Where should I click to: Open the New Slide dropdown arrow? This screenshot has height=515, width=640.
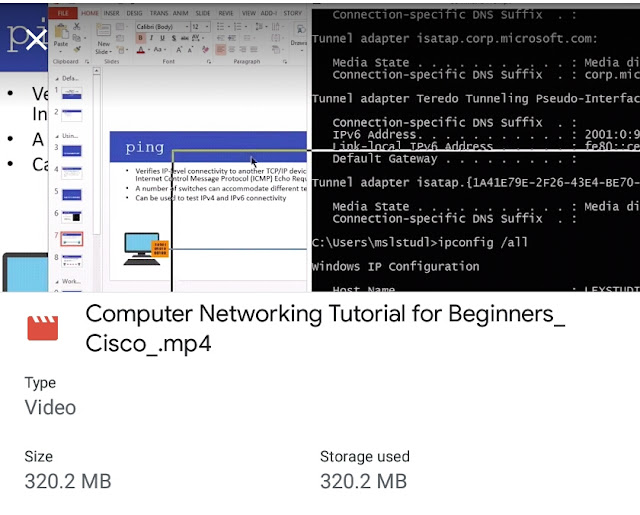[111, 52]
